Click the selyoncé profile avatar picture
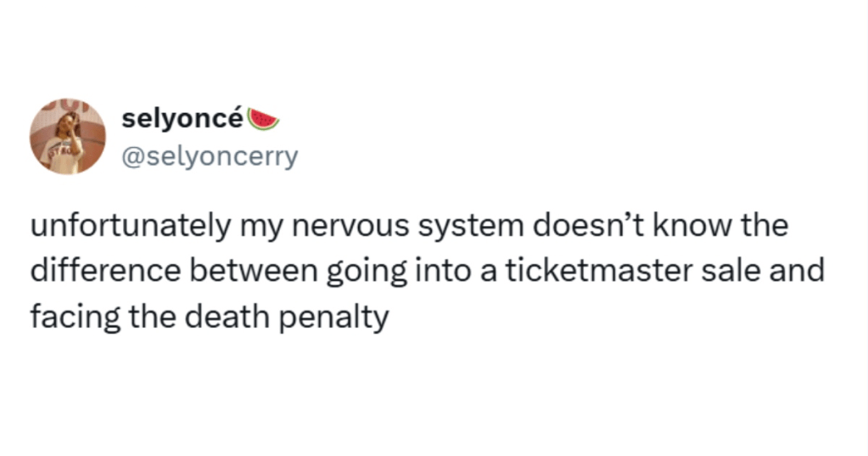The height and width of the screenshot is (456, 868). click(x=68, y=136)
